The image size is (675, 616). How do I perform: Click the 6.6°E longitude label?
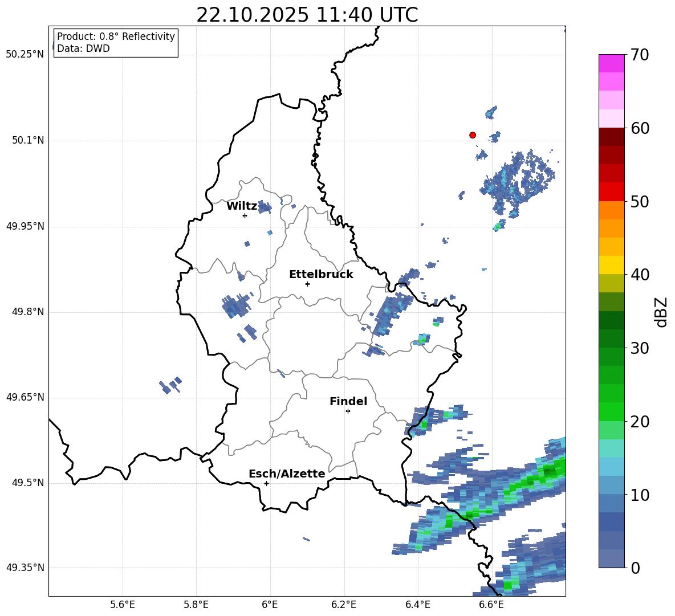[x=491, y=605]
